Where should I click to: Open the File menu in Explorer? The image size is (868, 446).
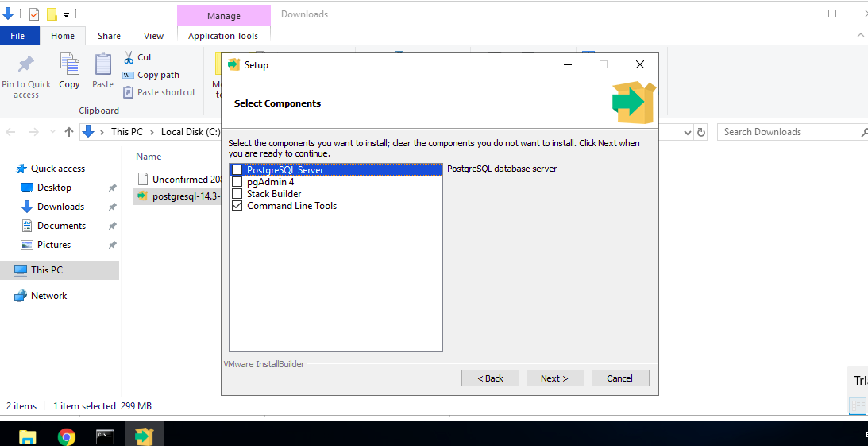pos(17,36)
